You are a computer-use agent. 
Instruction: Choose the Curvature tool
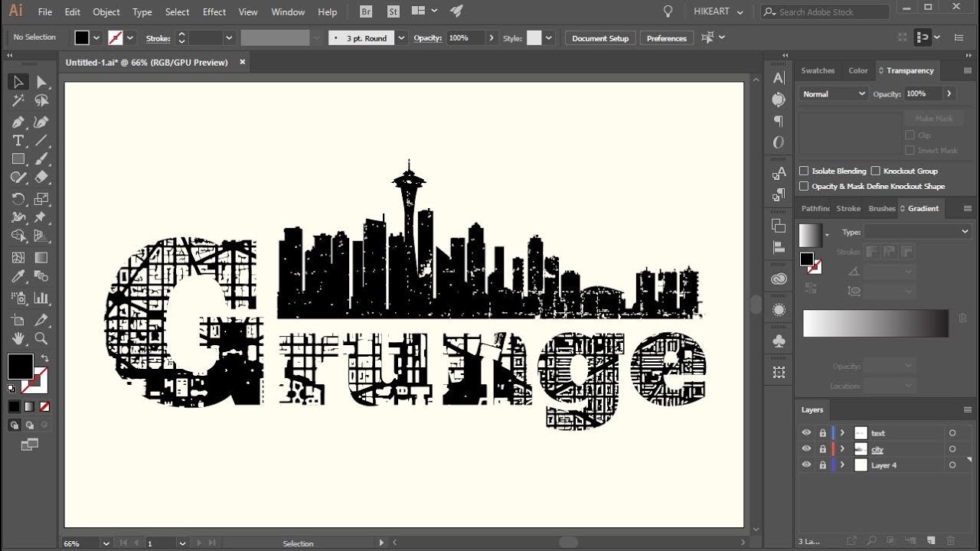click(x=42, y=122)
